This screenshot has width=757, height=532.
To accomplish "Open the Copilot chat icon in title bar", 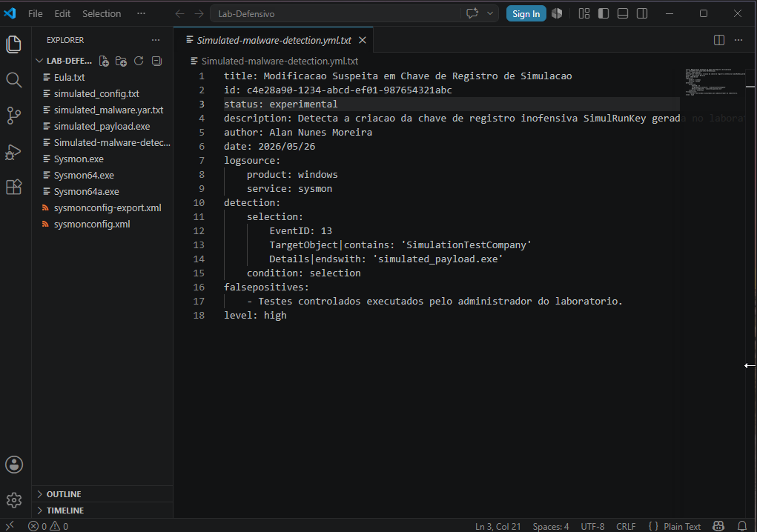I will [x=472, y=13].
